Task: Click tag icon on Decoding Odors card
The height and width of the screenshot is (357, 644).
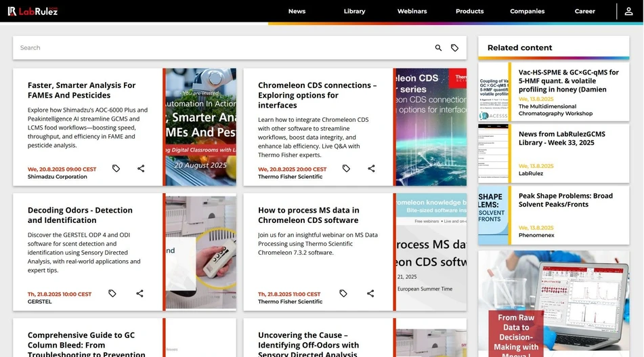Action: [x=112, y=293]
